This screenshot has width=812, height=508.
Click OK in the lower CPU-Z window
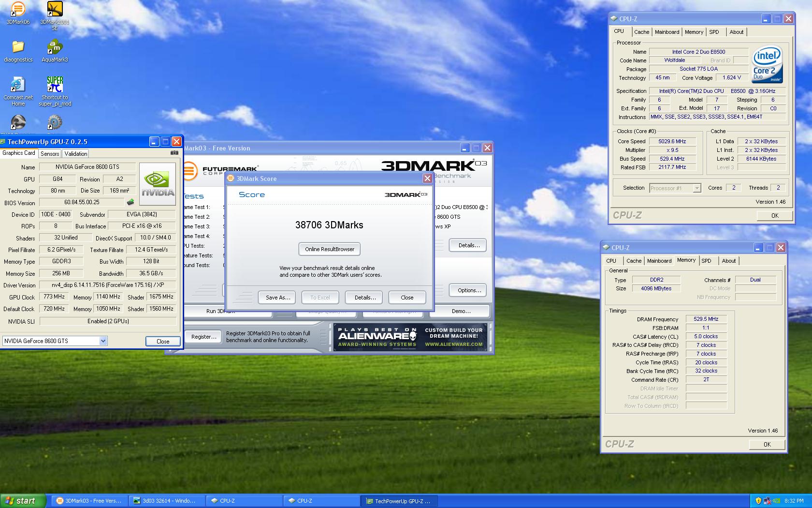click(767, 445)
